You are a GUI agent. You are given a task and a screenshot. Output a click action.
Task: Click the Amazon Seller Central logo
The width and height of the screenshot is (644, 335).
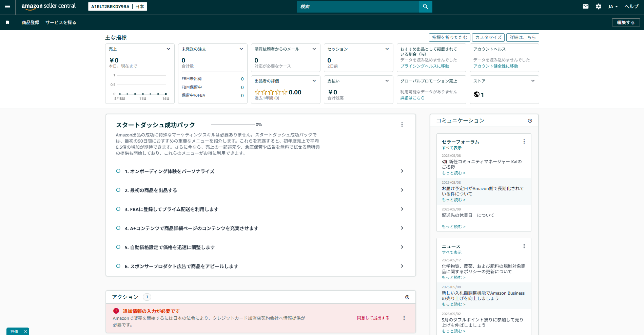48,6
